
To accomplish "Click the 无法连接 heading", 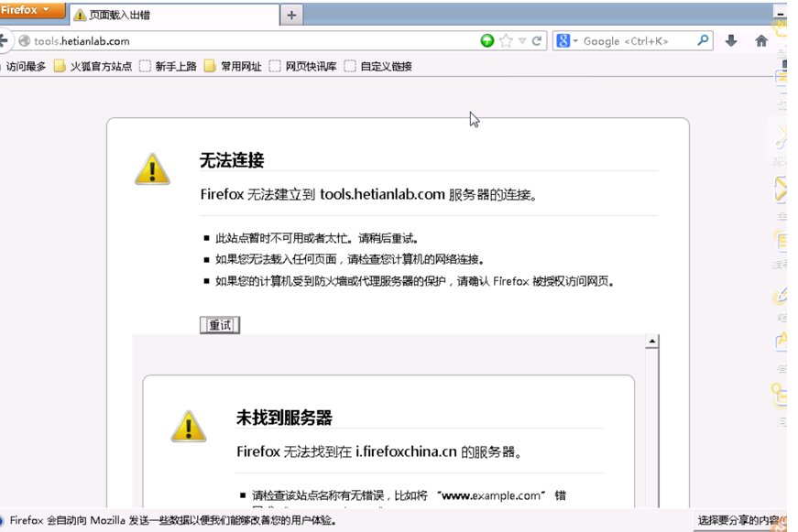I will tap(232, 160).
